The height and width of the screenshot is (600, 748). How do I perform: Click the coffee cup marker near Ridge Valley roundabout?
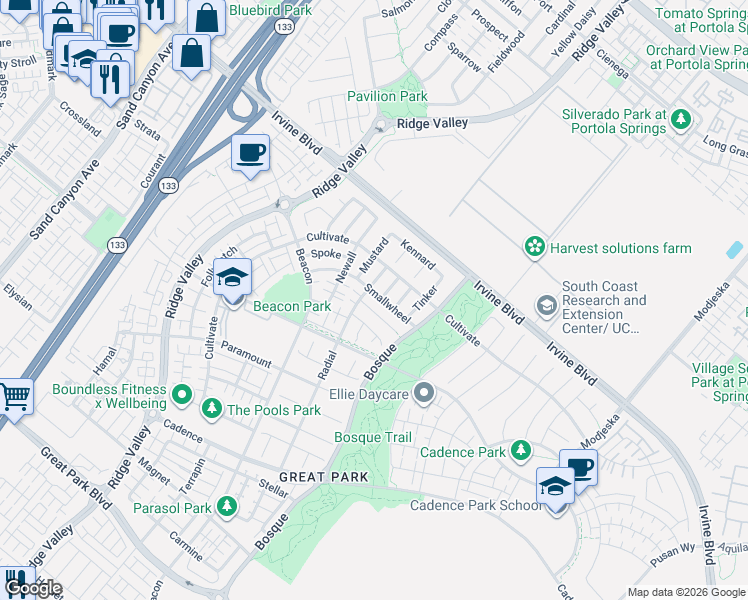pos(250,155)
